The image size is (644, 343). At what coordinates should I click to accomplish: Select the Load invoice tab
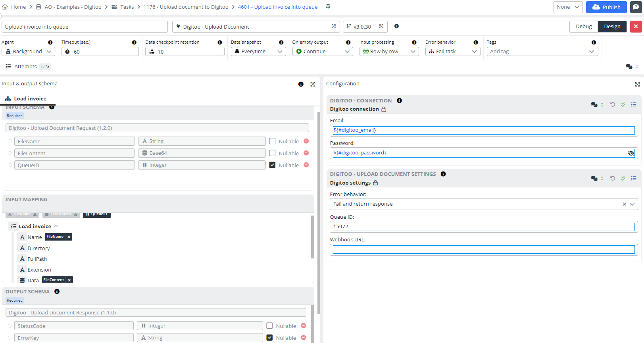[26, 99]
